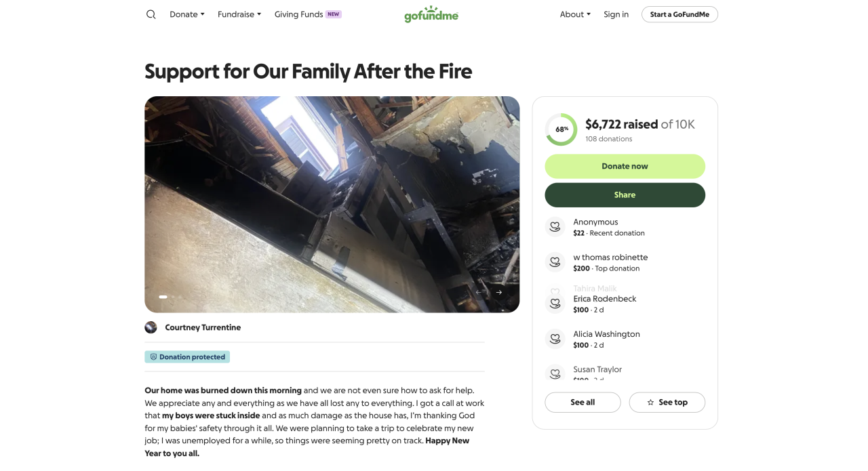The width and height of the screenshot is (868, 471).
Task: Open the About dropdown menu
Action: (x=575, y=14)
